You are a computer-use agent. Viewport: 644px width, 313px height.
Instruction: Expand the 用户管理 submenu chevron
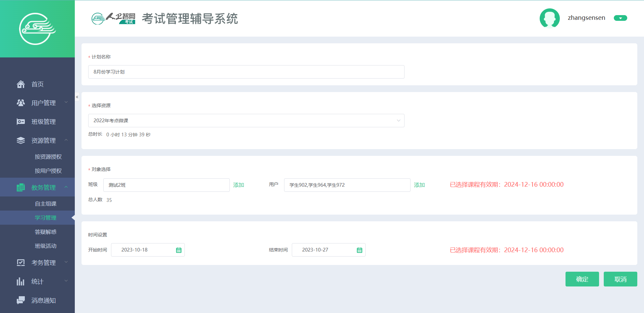pos(66,102)
